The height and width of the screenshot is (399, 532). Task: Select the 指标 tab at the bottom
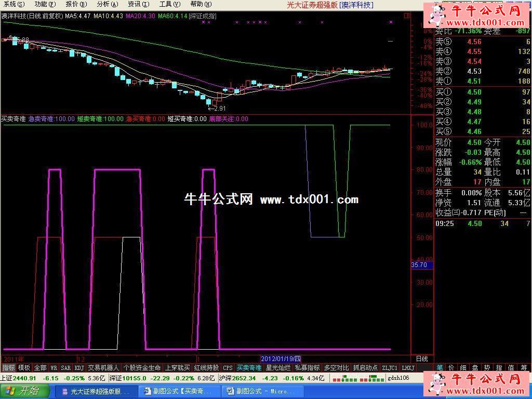(9, 368)
